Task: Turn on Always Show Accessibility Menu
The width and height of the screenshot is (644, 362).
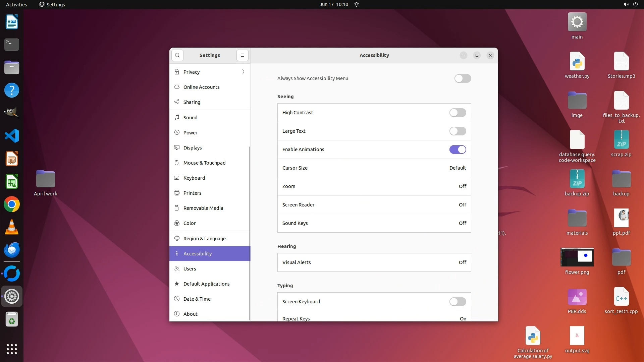Action: tap(463, 78)
